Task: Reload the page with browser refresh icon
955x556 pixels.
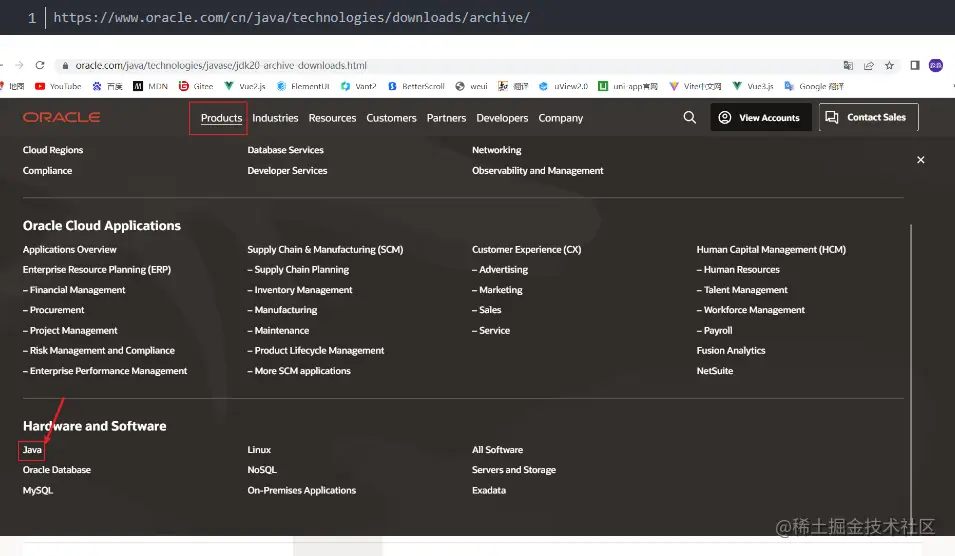Action: click(40, 65)
